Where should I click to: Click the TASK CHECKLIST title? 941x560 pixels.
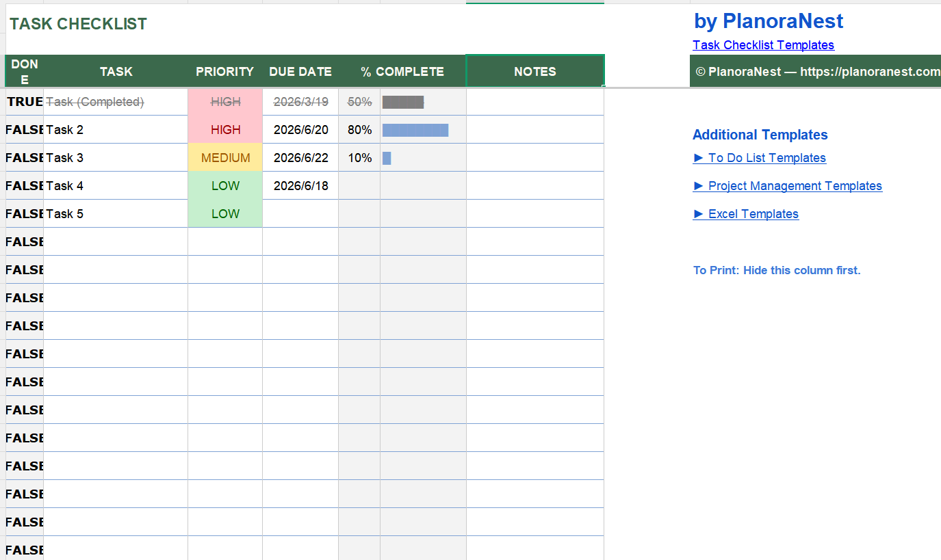(x=78, y=24)
